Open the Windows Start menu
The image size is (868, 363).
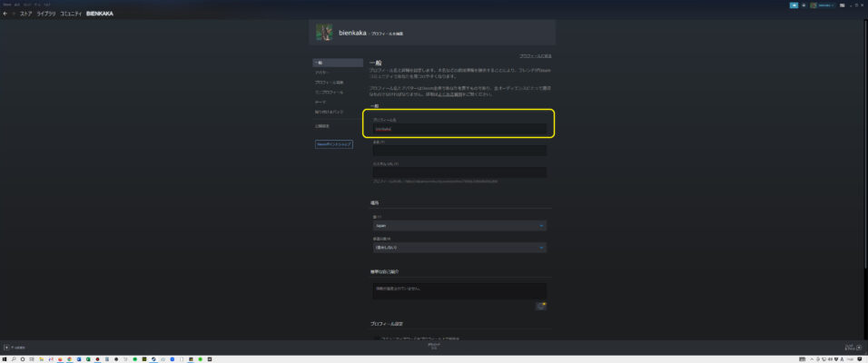5,358
